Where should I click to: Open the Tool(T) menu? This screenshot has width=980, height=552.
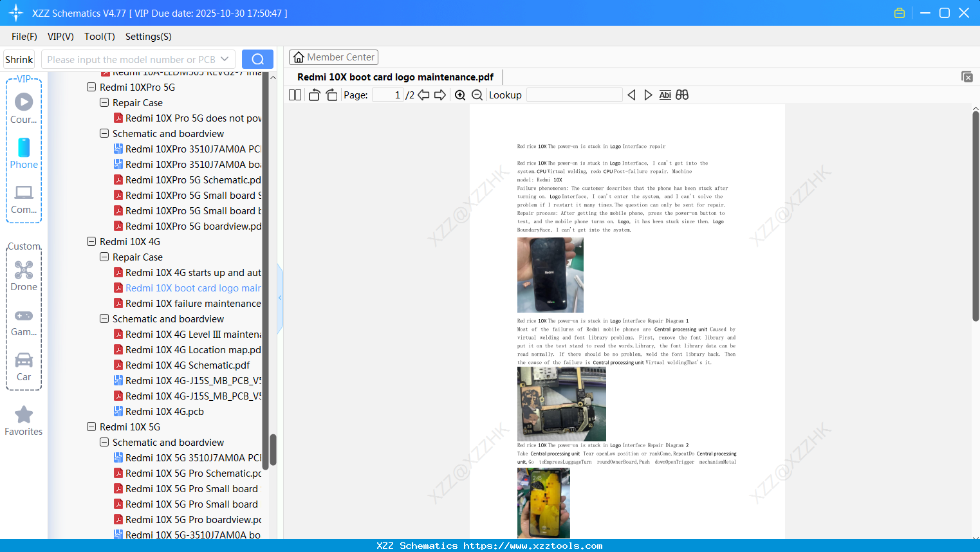point(99,37)
